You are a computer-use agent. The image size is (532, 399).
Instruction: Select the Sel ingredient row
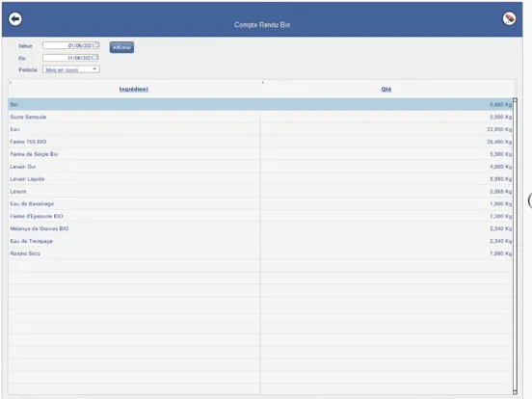260,104
